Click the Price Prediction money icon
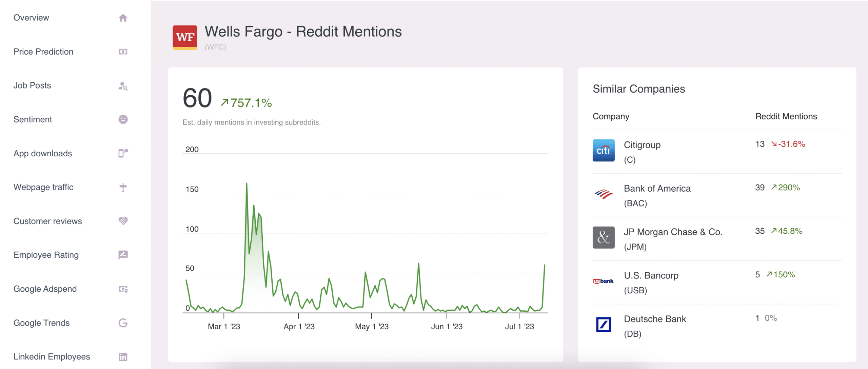868x369 pixels. 123,52
